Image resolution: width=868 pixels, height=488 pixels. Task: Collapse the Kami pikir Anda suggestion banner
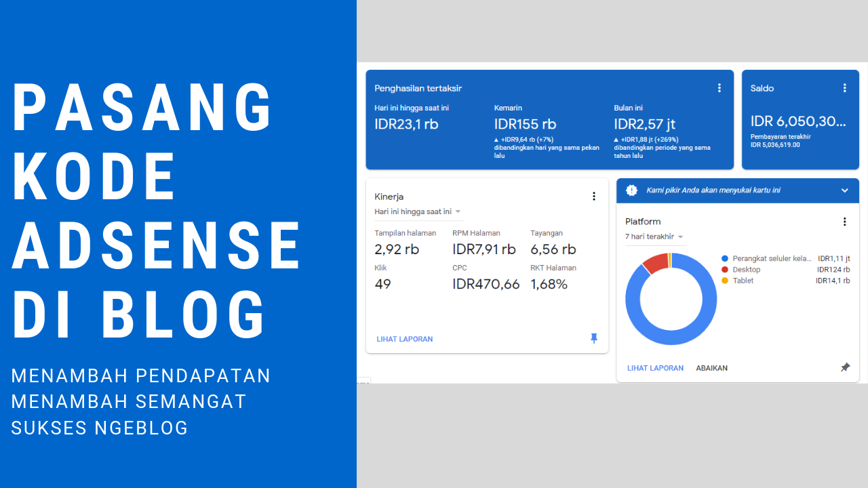pyautogui.click(x=844, y=190)
